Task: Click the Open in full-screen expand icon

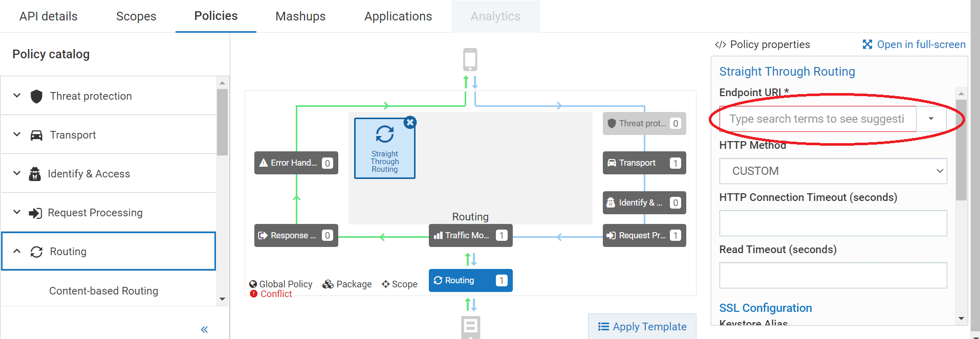Action: pos(867,44)
